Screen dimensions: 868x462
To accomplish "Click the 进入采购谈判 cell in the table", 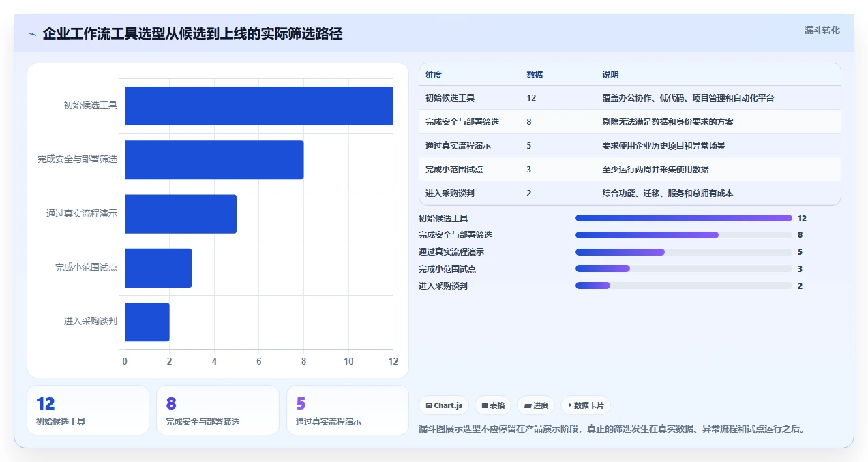I will [450, 194].
